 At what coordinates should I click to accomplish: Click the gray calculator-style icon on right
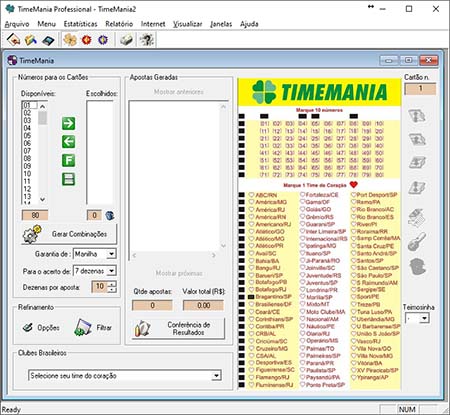click(x=417, y=217)
